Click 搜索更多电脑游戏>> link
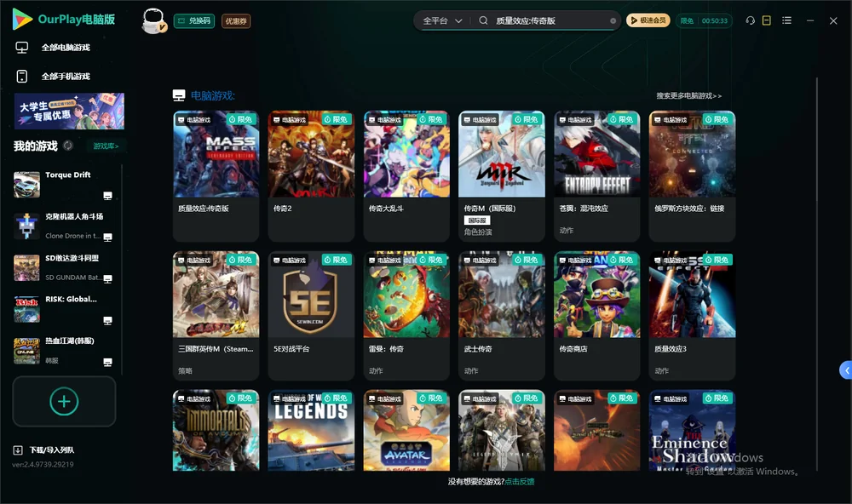Viewport: 852px width, 504px height. (689, 95)
